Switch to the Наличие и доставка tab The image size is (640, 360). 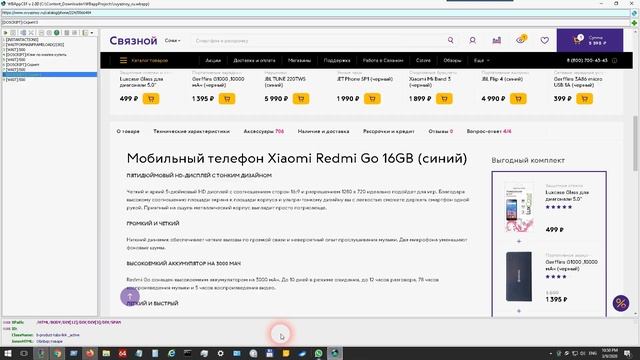point(323,131)
